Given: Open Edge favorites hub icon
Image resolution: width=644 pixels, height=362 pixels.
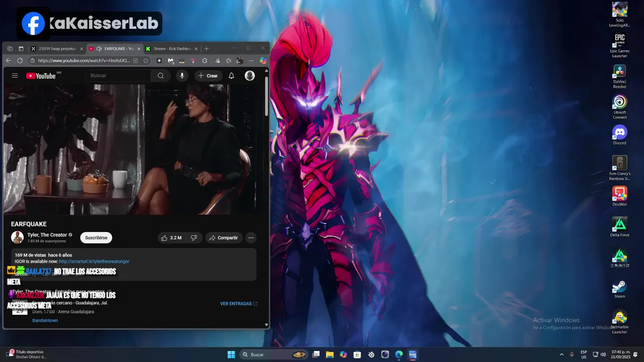Looking at the screenshot, I should click(x=228, y=60).
